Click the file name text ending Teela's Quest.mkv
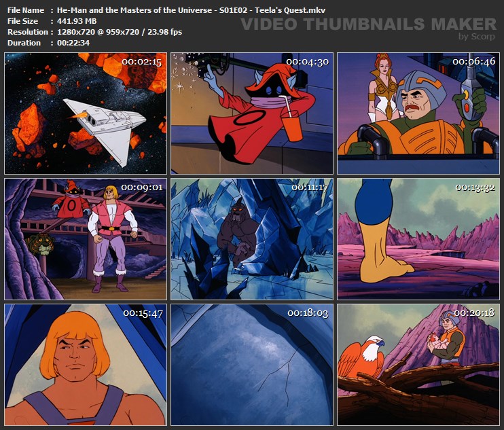This screenshot has height=430, width=504. pos(191,10)
